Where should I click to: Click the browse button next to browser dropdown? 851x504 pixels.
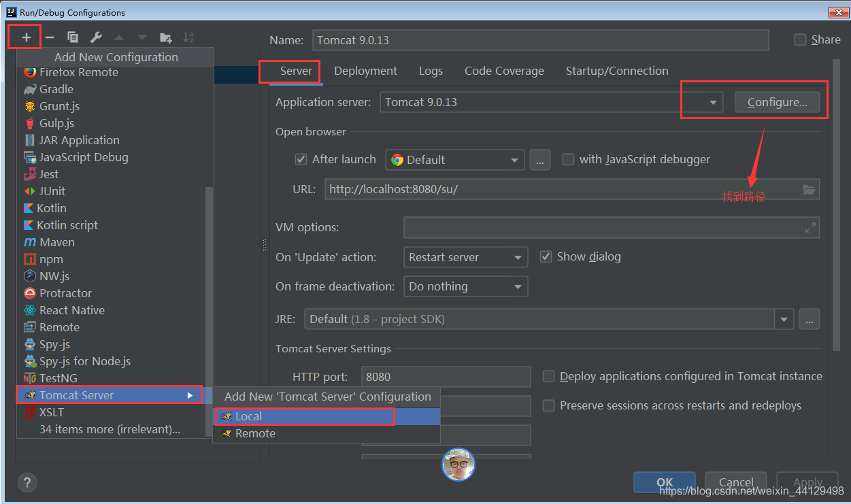coord(539,161)
